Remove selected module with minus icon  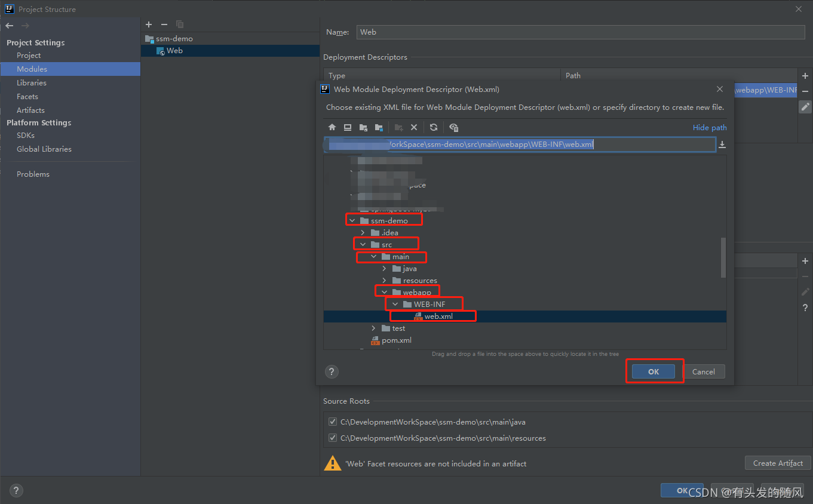point(164,24)
